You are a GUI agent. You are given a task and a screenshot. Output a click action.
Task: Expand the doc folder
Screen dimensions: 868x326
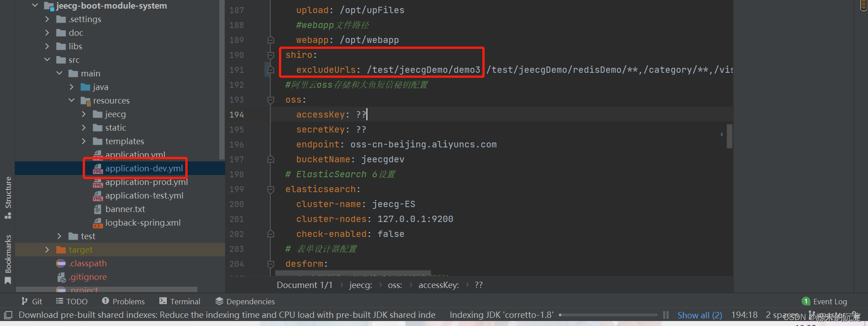click(47, 33)
